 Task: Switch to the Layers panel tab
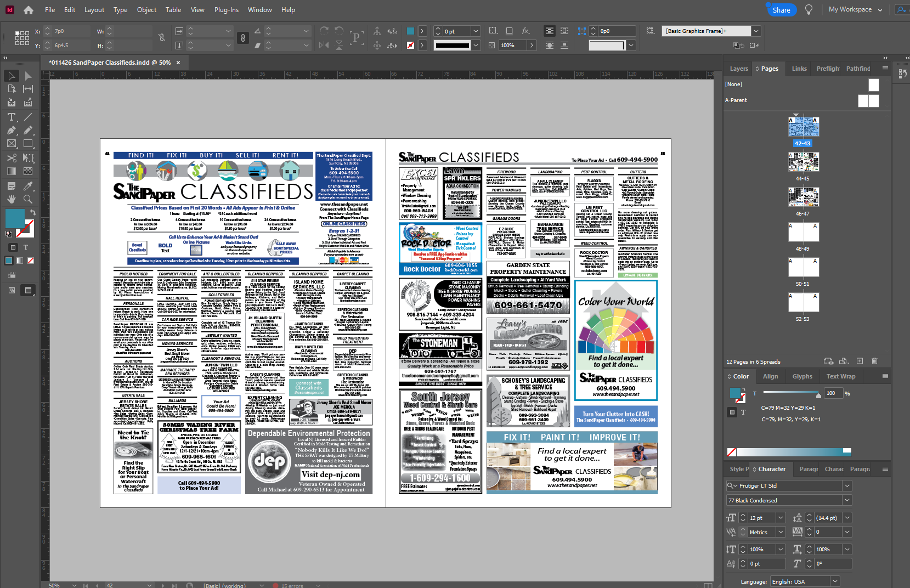tap(739, 69)
